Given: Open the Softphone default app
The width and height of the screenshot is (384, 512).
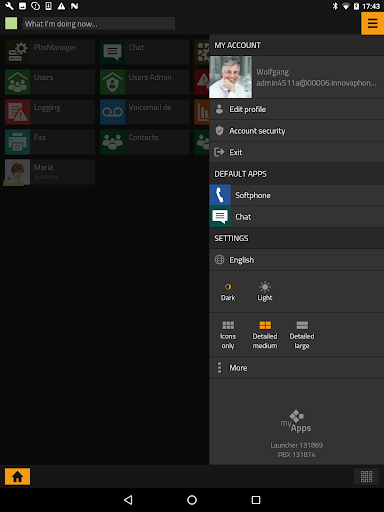Looking at the screenshot, I should coord(296,195).
